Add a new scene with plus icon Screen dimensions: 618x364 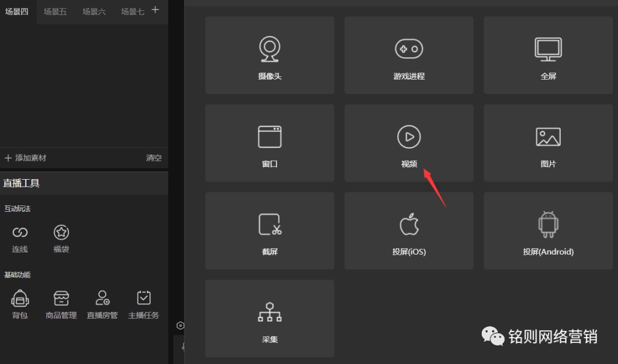click(x=155, y=10)
